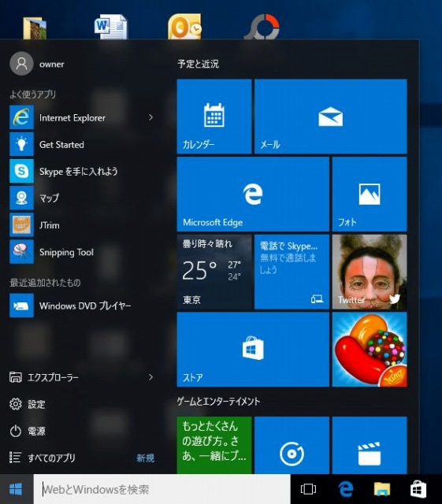Open the Candy Crush game tile
The width and height of the screenshot is (442, 504).
tap(370, 350)
